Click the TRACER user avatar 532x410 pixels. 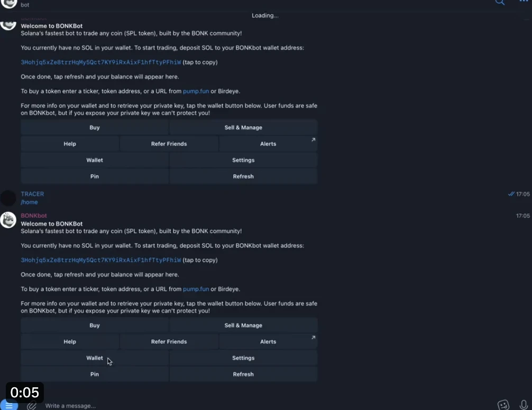click(x=8, y=198)
